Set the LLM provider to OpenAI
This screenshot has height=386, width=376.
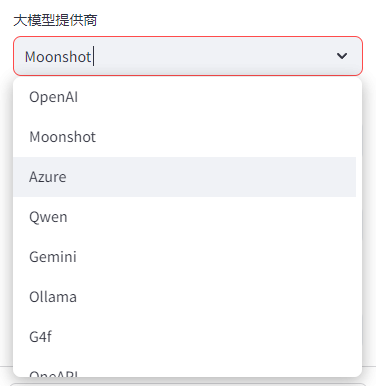pos(184,97)
